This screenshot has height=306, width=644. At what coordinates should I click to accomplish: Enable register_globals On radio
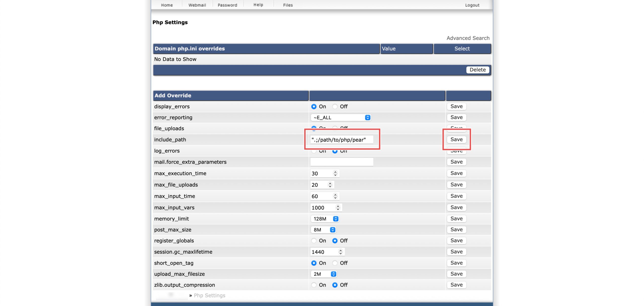(314, 241)
